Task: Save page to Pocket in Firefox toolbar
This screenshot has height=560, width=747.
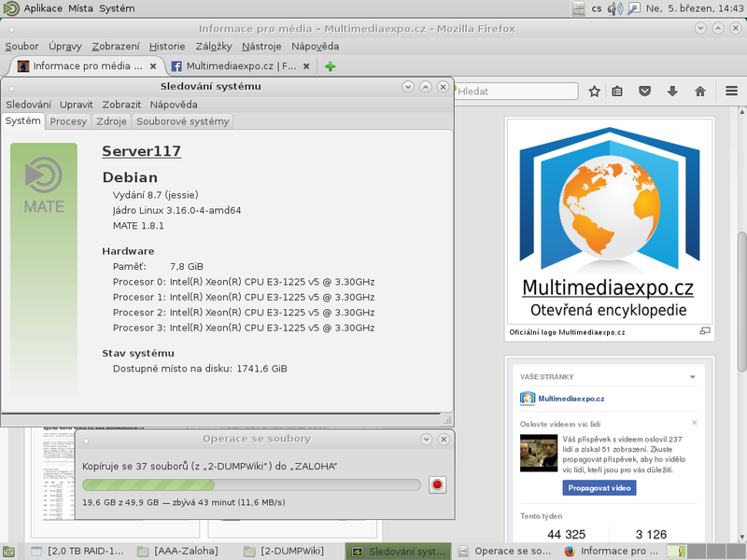Action: click(644, 91)
